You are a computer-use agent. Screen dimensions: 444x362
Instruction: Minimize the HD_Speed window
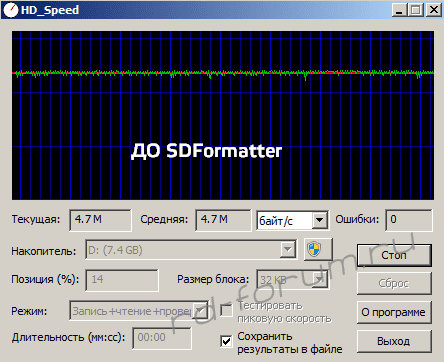pos(399,10)
